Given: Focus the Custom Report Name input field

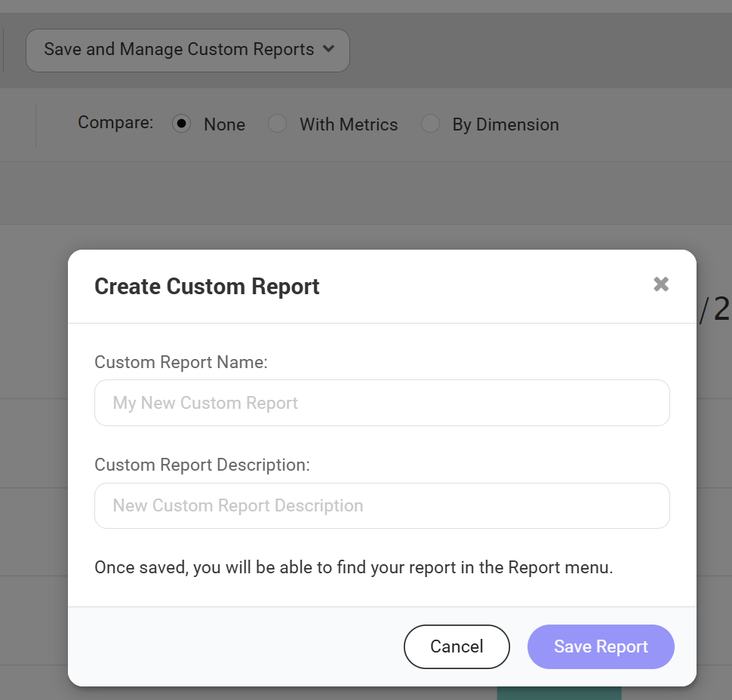Looking at the screenshot, I should [x=382, y=403].
